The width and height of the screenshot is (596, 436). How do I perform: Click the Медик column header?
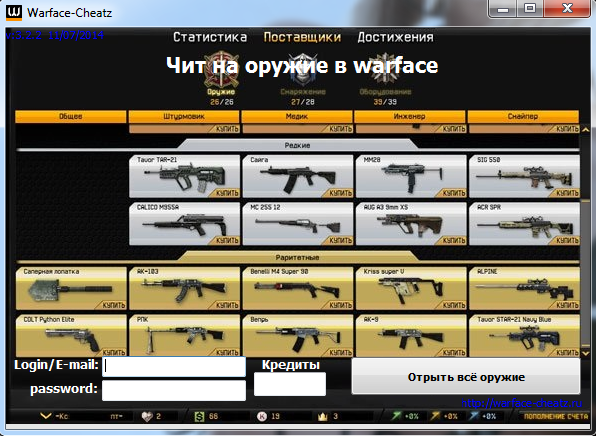(297, 116)
